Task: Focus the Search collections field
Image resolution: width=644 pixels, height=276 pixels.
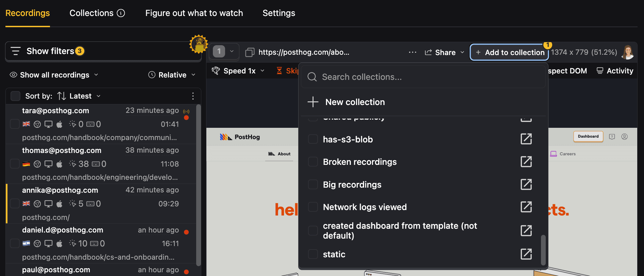Action: tap(423, 77)
